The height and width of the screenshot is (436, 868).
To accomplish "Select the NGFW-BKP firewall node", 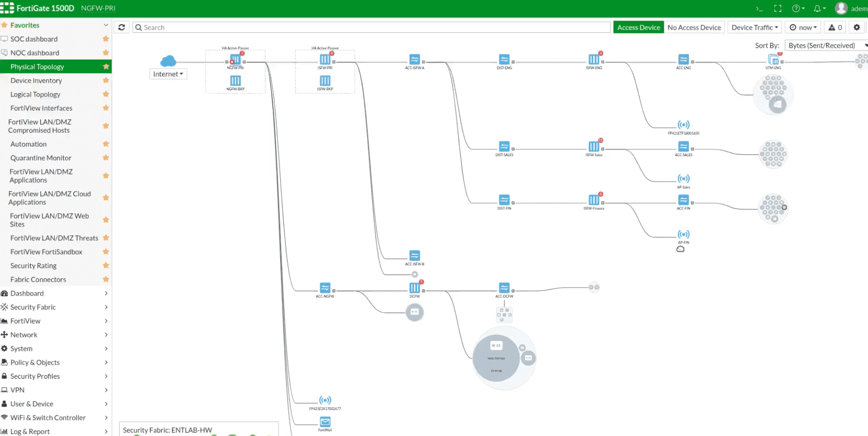I will pos(235,81).
